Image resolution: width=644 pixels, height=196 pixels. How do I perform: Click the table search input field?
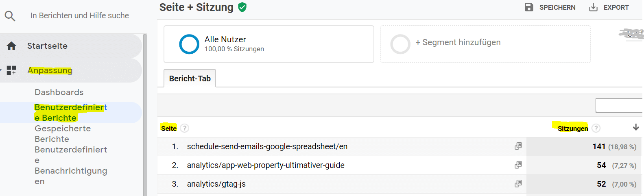(x=619, y=105)
